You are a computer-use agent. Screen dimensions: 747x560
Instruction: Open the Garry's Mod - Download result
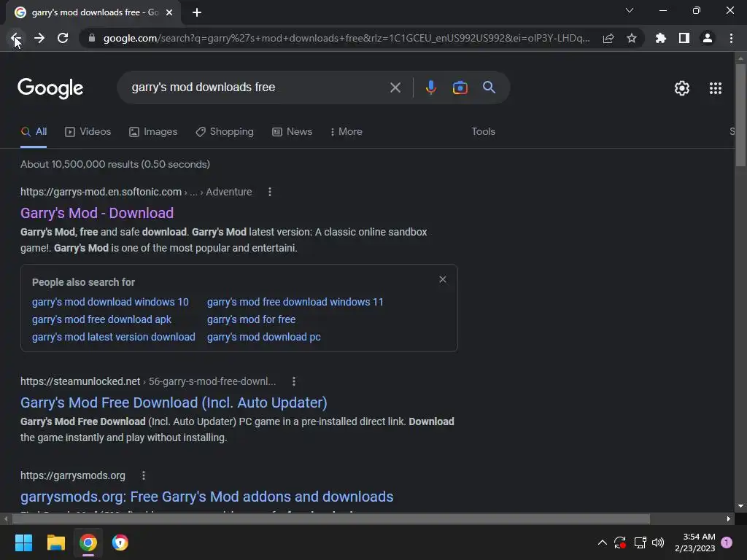97,213
